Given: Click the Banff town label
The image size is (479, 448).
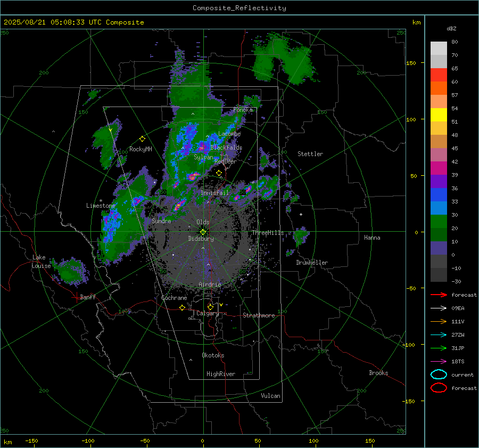Looking at the screenshot, I should [88, 297].
